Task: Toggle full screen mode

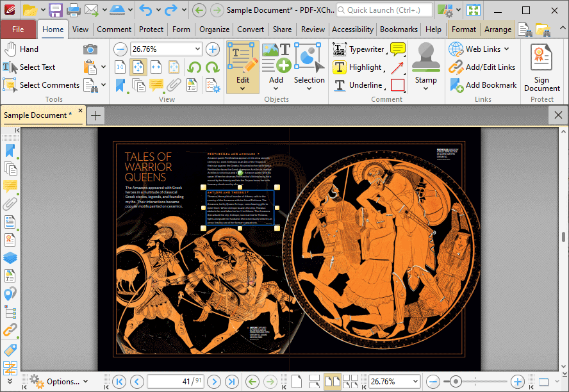Action: (474, 10)
